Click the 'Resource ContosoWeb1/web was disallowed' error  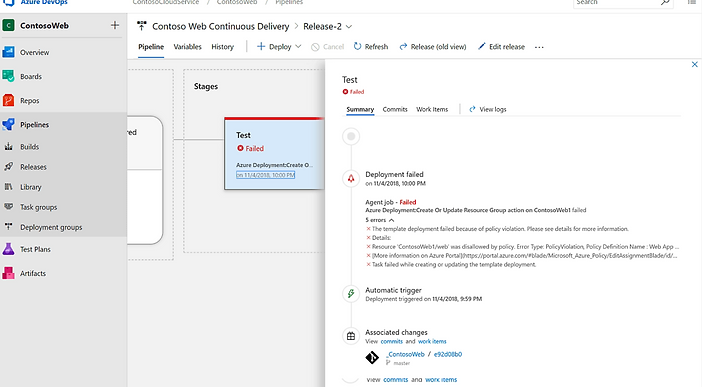525,247
